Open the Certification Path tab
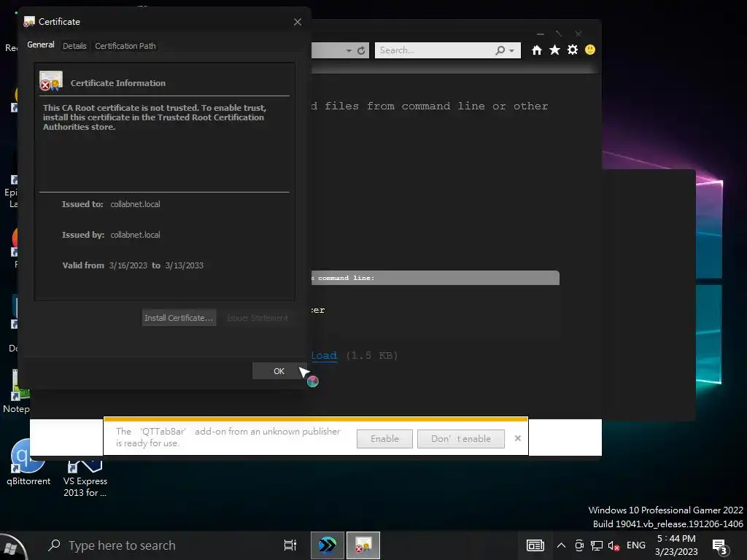Image resolution: width=747 pixels, height=560 pixels. (125, 46)
